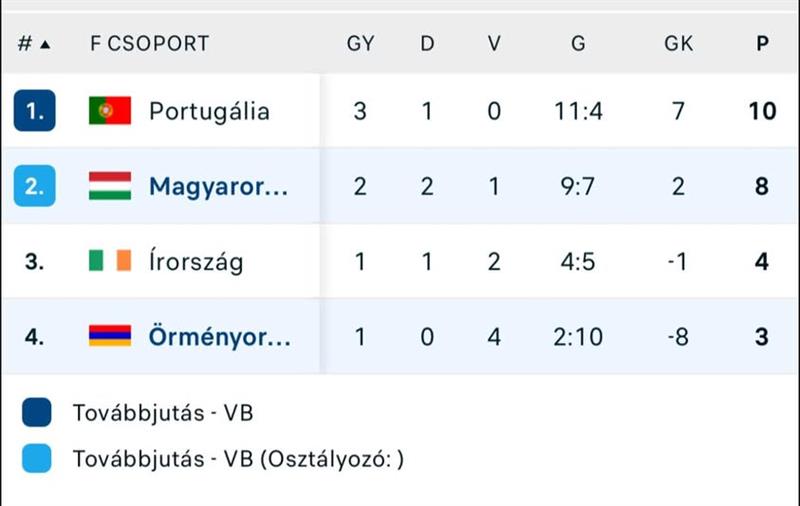
Task: Click the Armenia flag icon
Action: [110, 337]
